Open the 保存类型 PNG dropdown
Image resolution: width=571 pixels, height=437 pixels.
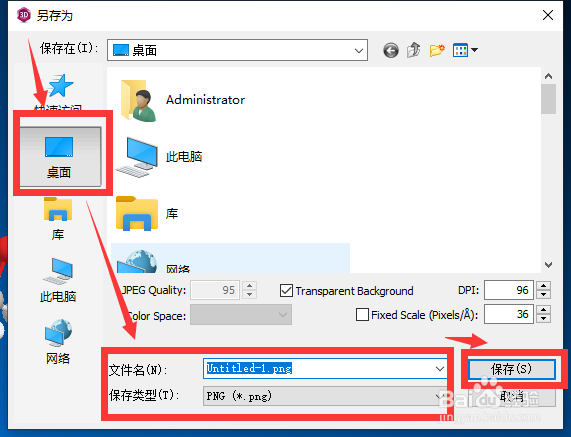click(325, 396)
